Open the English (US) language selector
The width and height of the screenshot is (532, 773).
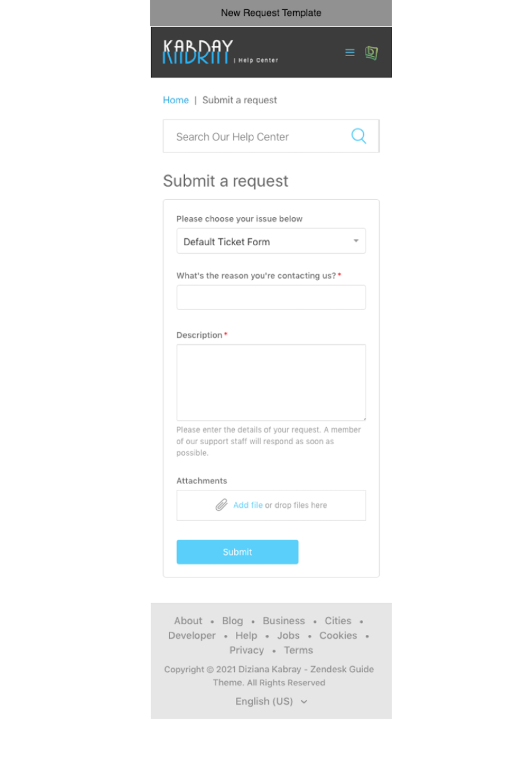271,701
